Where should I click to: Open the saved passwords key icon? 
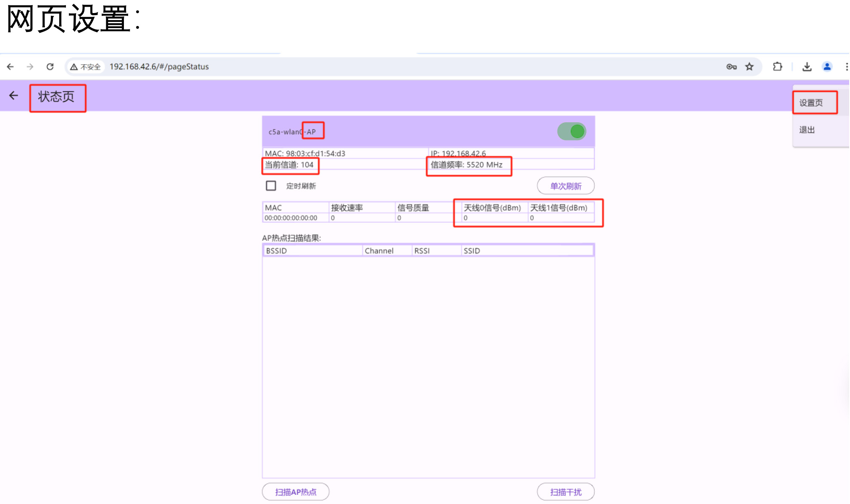tap(731, 67)
